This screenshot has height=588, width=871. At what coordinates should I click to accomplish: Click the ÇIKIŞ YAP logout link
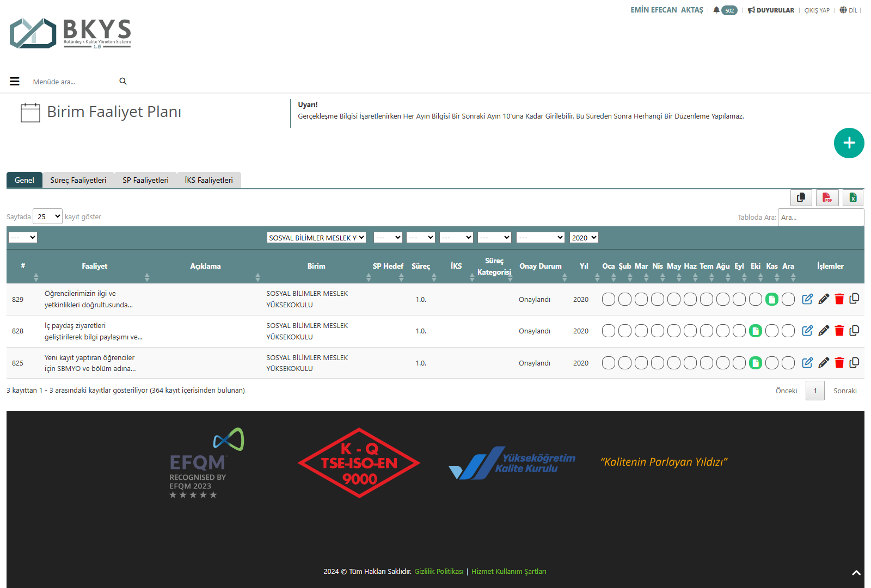tap(817, 10)
